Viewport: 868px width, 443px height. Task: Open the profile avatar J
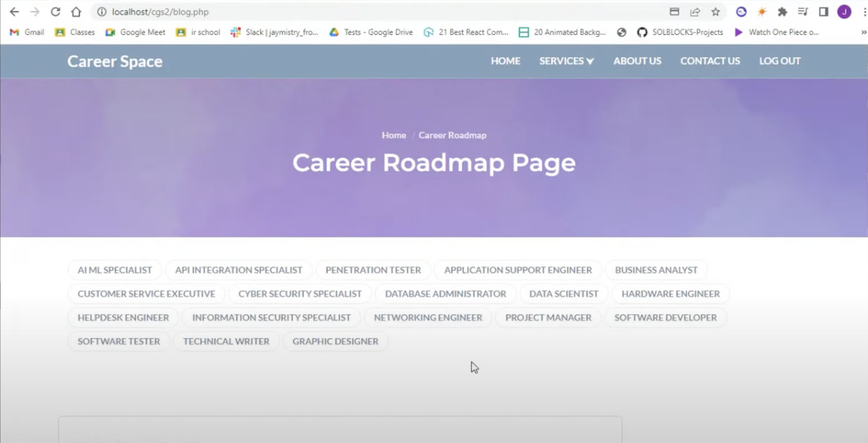pos(844,12)
